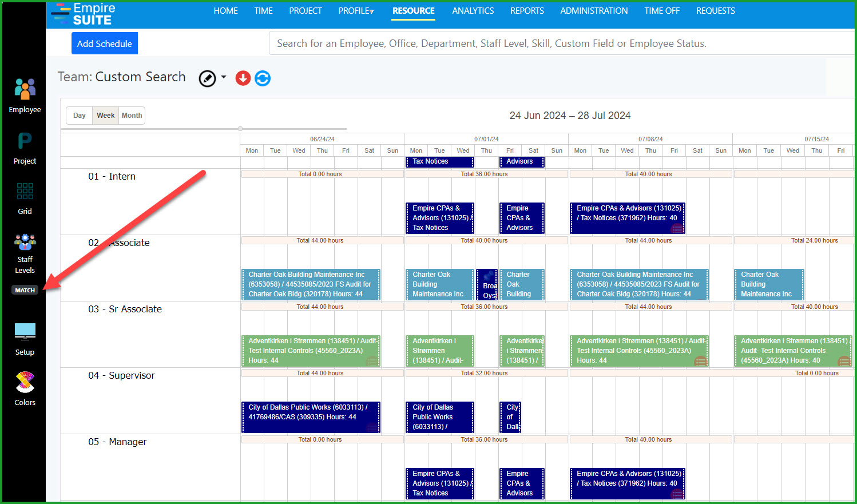857x504 pixels.
Task: Open Manager Empire CPAs Tax Notices Monday block
Action: (439, 483)
